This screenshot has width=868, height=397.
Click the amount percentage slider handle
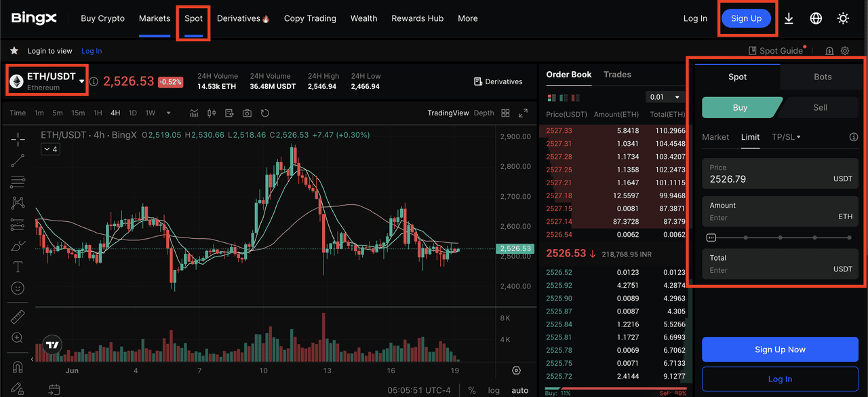(711, 238)
